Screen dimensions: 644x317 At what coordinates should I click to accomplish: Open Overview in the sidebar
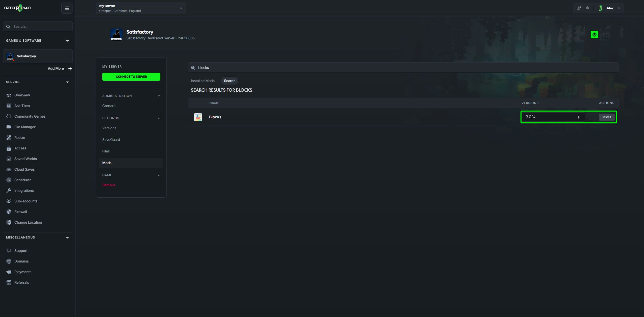(x=22, y=95)
